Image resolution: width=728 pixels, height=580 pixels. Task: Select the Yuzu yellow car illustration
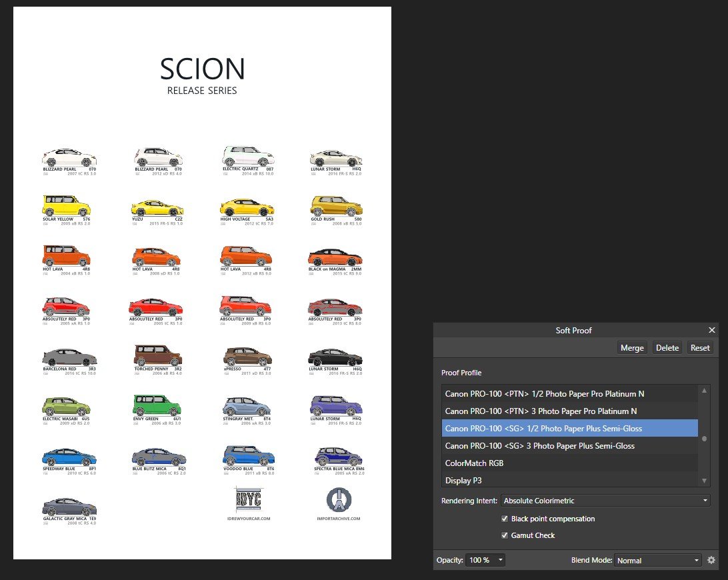pos(157,208)
